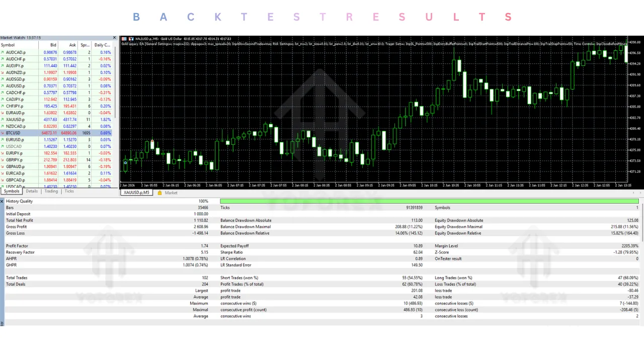Viewport: 644px width, 362px height.
Task: Open the Symbols tab in Market Watch
Action: point(12,192)
